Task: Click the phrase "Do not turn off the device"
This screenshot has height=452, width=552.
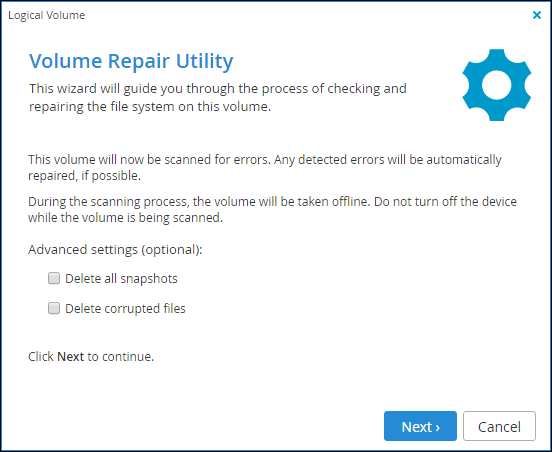Action: pyautogui.click(x=445, y=202)
